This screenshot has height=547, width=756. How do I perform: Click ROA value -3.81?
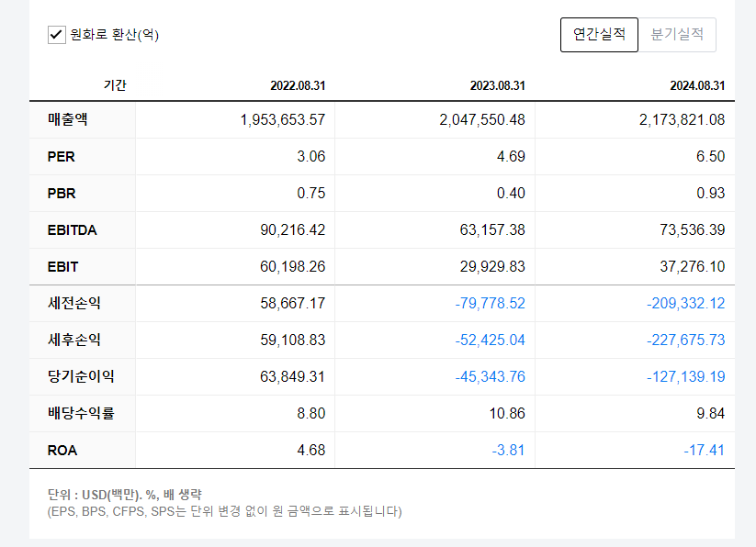click(508, 451)
